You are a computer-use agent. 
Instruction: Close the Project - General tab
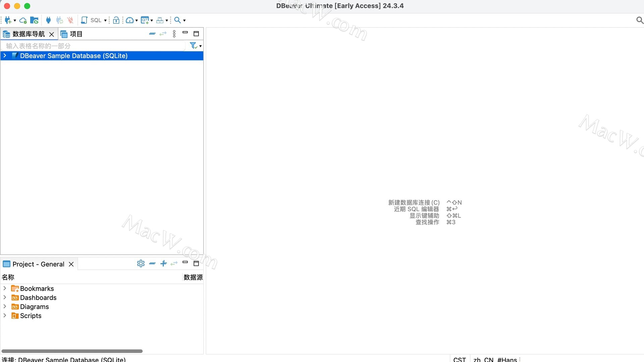pos(71,264)
